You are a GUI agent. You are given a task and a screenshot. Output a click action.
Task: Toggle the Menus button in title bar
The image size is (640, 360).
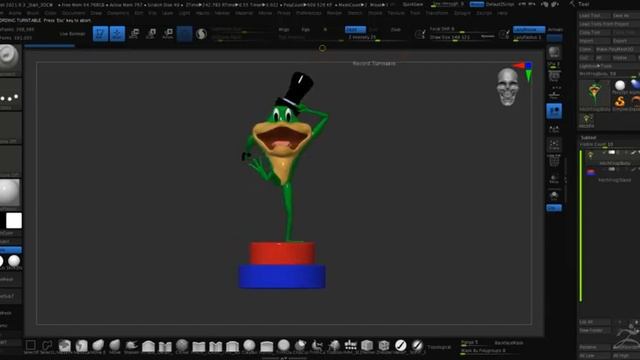pos(476,4)
